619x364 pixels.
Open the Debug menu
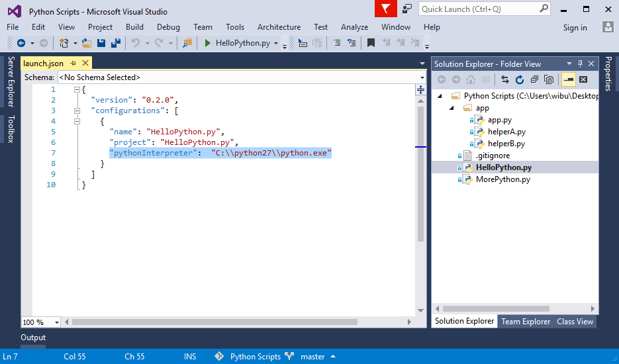168,27
